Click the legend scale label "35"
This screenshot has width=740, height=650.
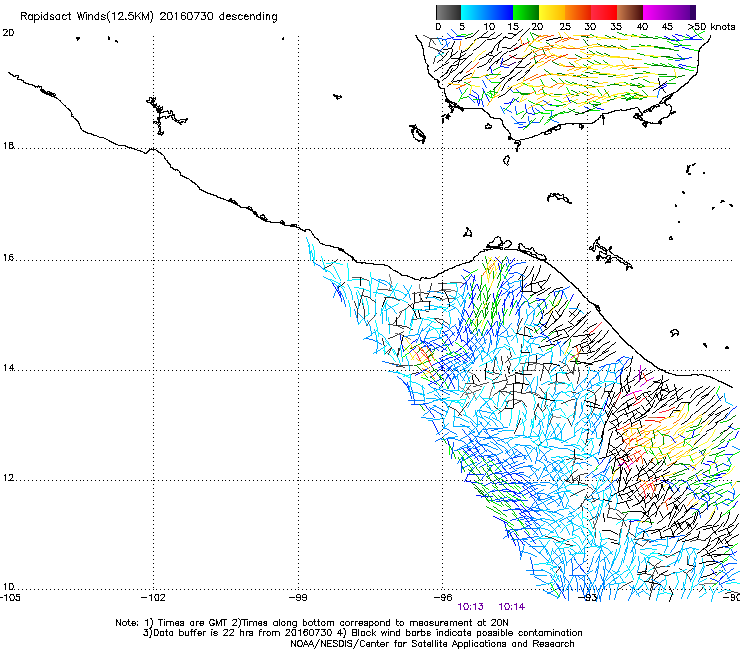[x=616, y=26]
